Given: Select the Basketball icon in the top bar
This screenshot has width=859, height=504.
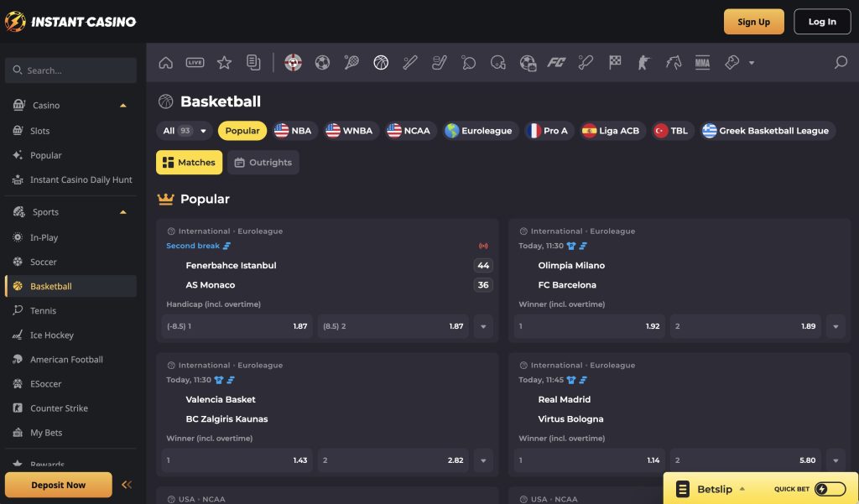Looking at the screenshot, I should 381,62.
